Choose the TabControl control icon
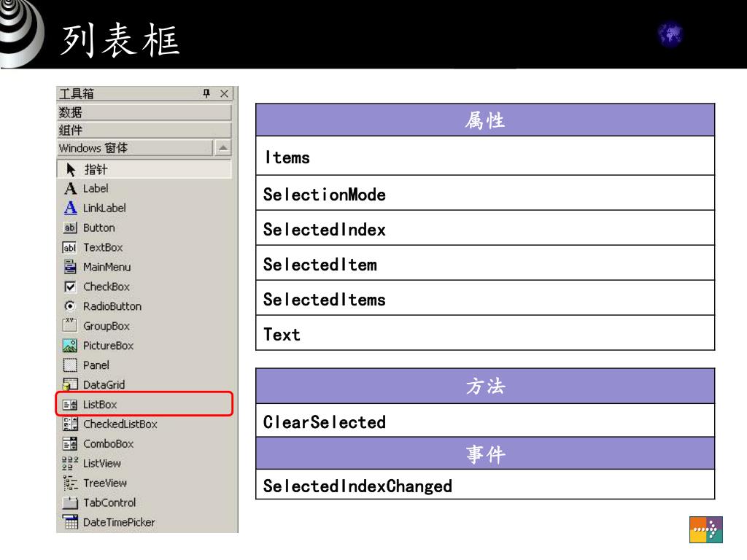The image size is (747, 560). point(70,502)
